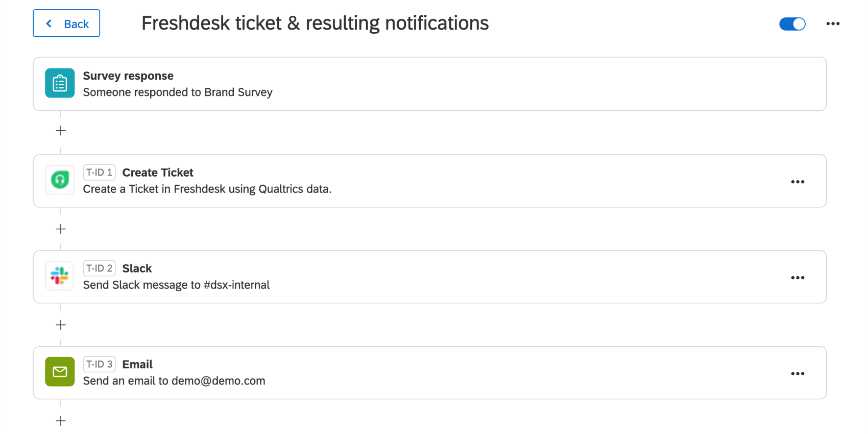Viewport: 868px width, 434px height.
Task: Click the Slack logo icon
Action: pos(60,276)
